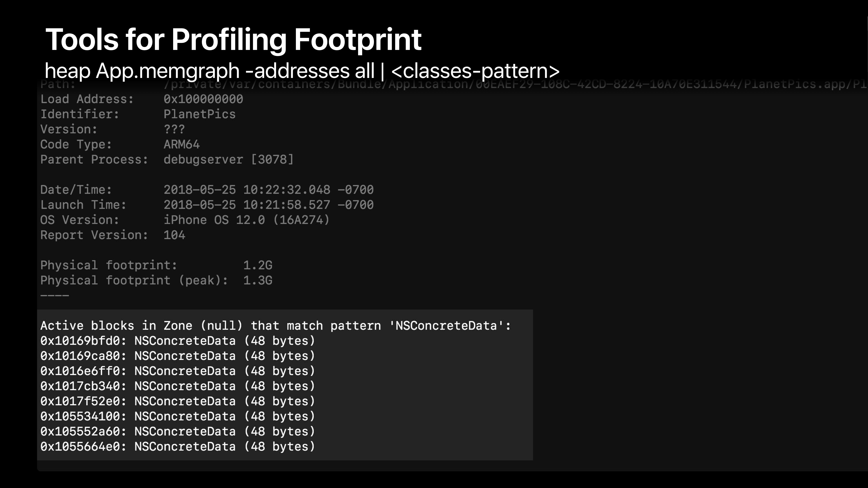Click the address 0x105534100 line
This screenshot has width=868, height=488.
[178, 416]
